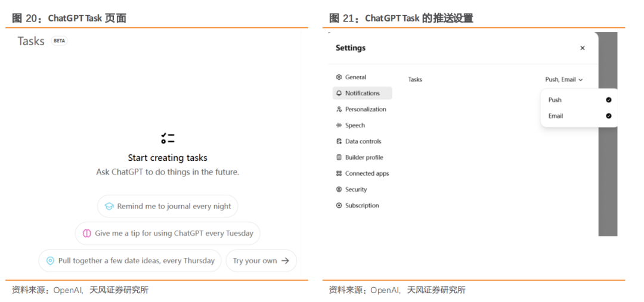Click the caption 图 20: ChatGPT Task 页面
The image size is (644, 302).
(69, 18)
